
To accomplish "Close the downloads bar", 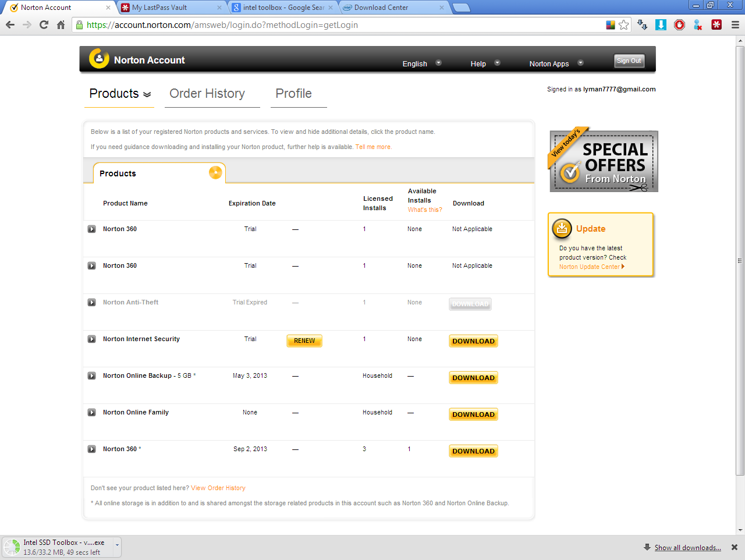I will [735, 547].
